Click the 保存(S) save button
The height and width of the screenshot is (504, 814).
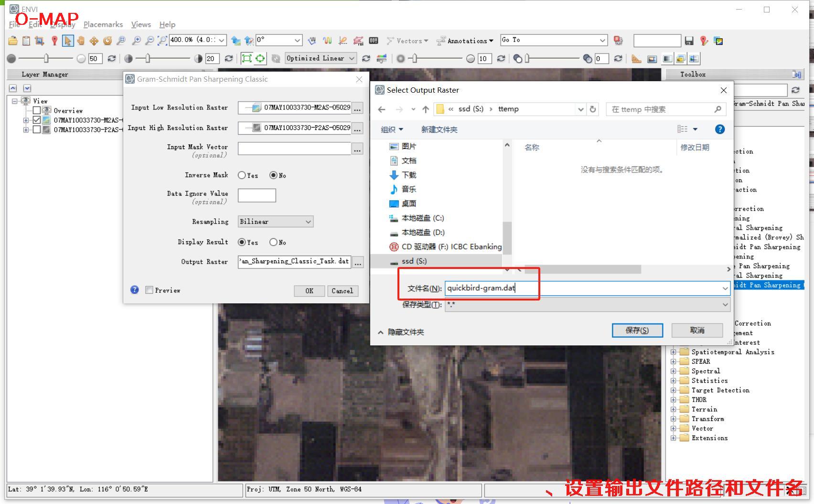pos(637,330)
